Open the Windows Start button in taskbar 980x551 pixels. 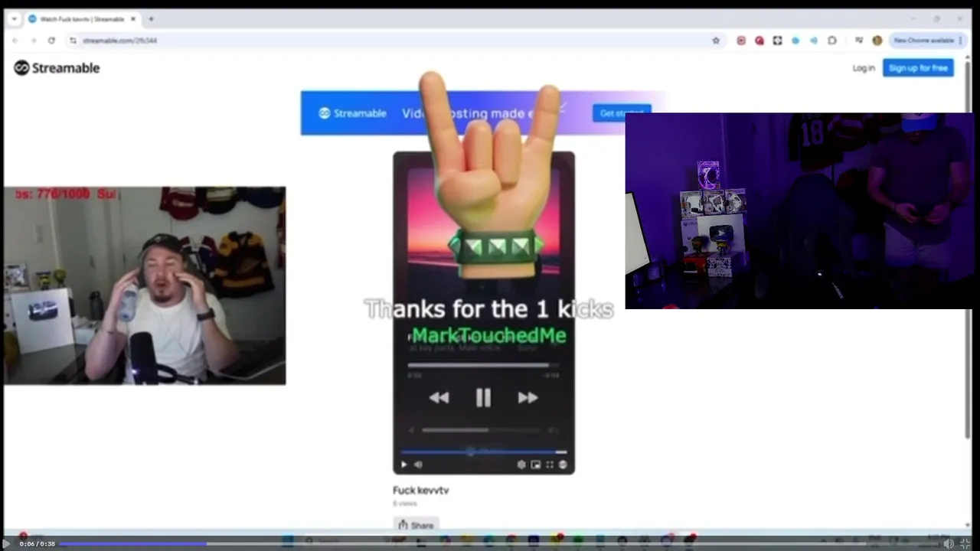[288, 540]
